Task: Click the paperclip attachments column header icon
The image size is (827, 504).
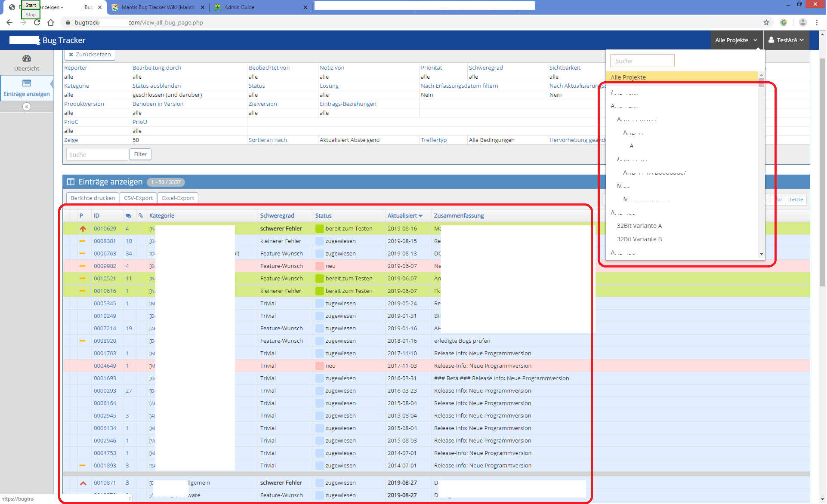Action: point(141,216)
